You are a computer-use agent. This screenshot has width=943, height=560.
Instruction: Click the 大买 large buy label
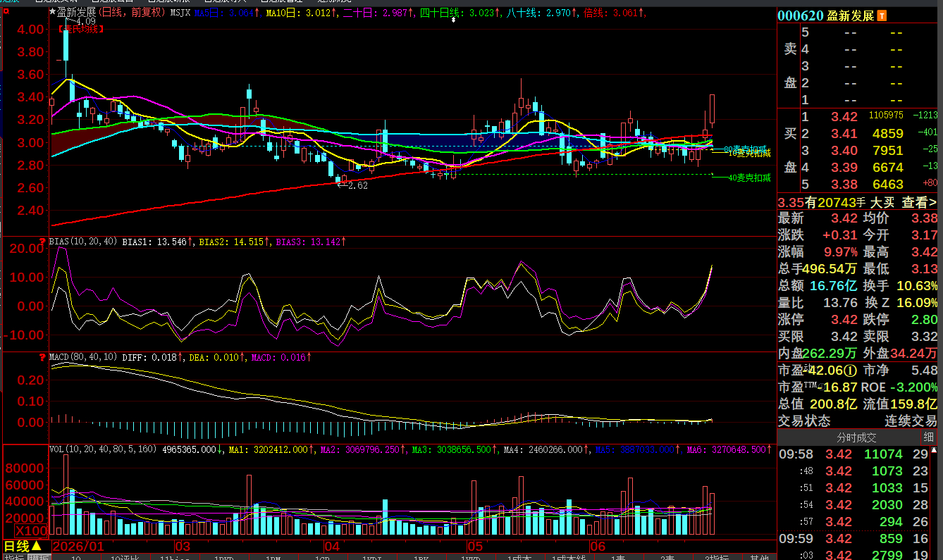[x=882, y=202]
